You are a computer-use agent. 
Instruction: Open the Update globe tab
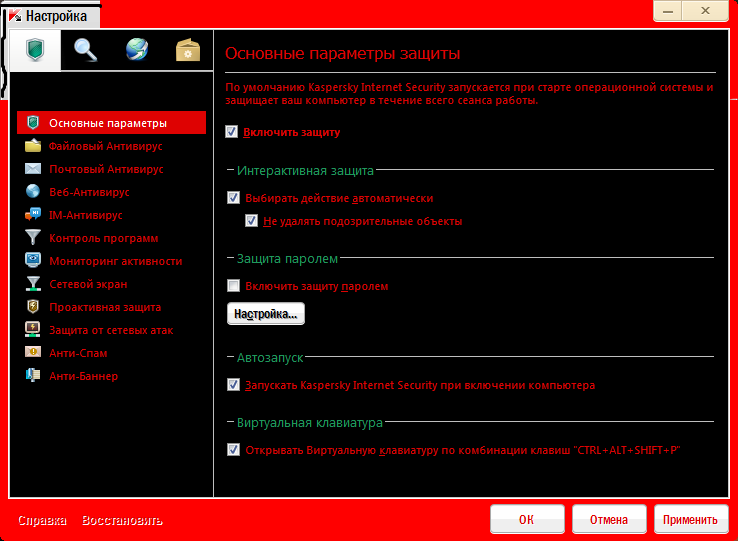[137, 50]
